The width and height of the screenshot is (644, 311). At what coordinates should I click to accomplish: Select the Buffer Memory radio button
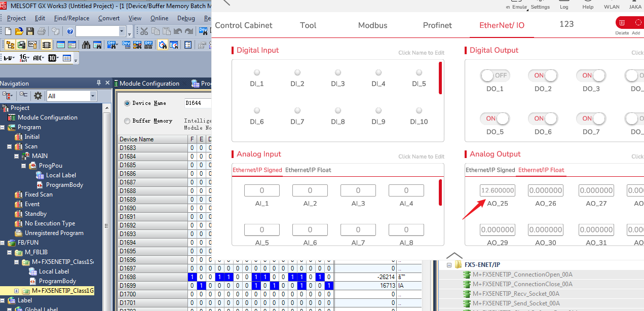pos(127,121)
